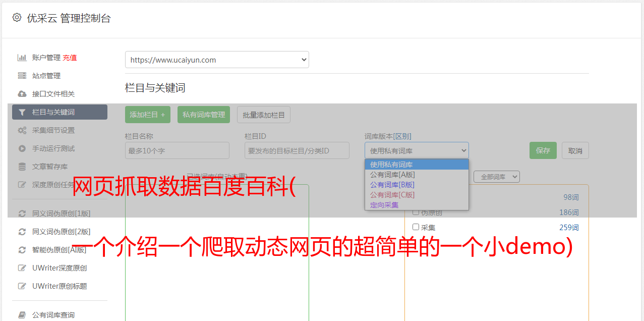Click the refresh icon beside 同义词伪原创[2版]
Screen dimensions: 644x321
(x=22, y=232)
